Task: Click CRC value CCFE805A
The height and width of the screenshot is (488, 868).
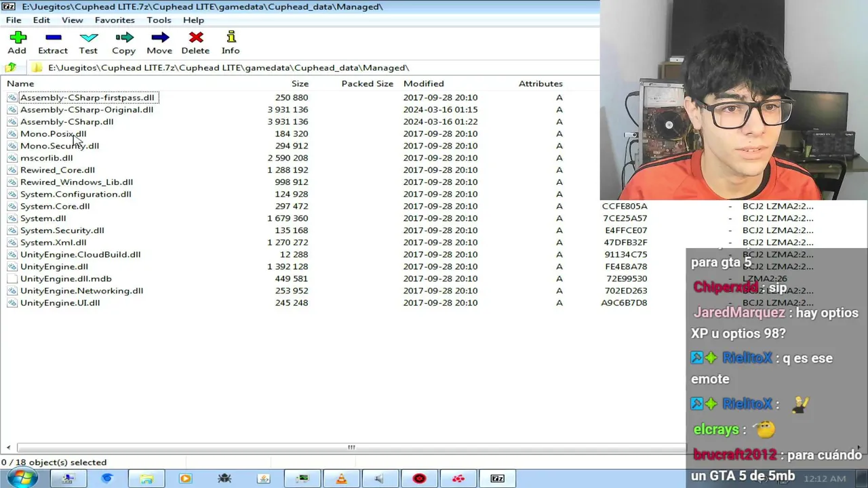Action: (x=625, y=206)
